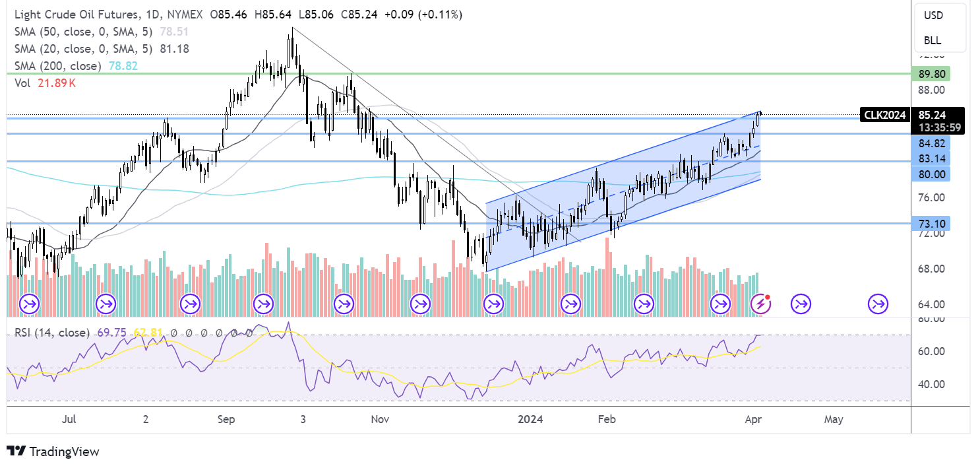The height and width of the screenshot is (464, 980).
Task: Click the 2024 date label
Action: point(530,419)
